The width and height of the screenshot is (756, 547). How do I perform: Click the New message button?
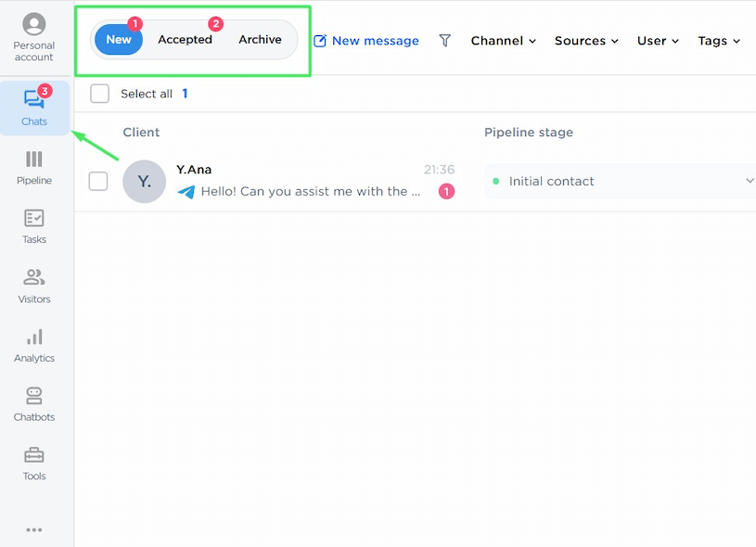click(x=366, y=41)
